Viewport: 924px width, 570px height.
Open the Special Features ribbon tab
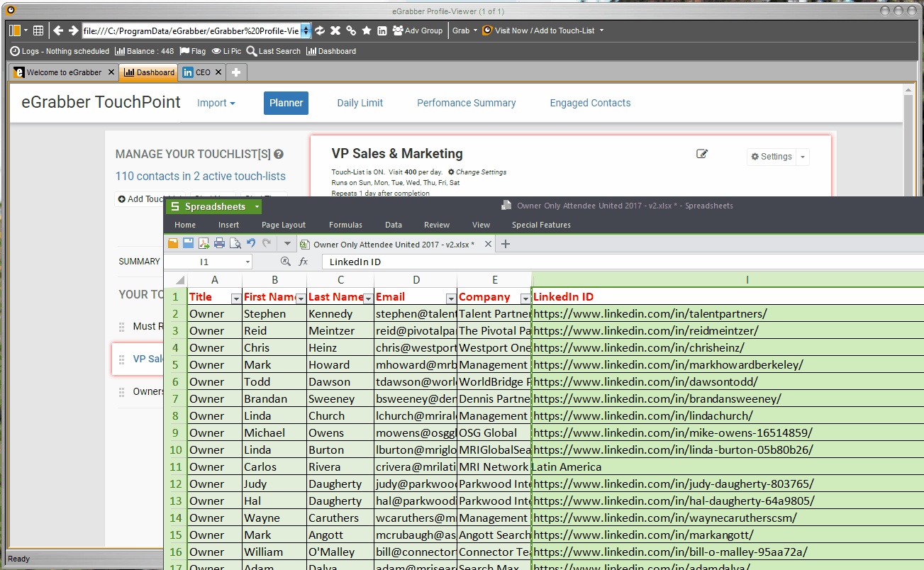click(541, 225)
